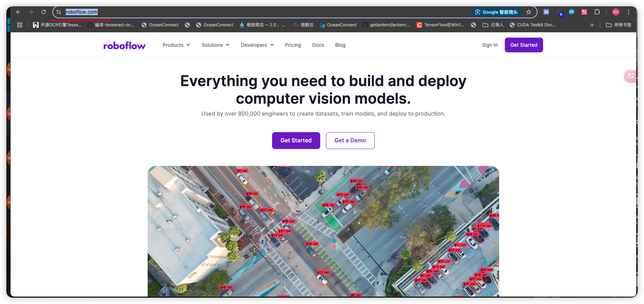Open the JH browser extension
Image resolution: width=644 pixels, height=304 pixels.
pos(546,12)
